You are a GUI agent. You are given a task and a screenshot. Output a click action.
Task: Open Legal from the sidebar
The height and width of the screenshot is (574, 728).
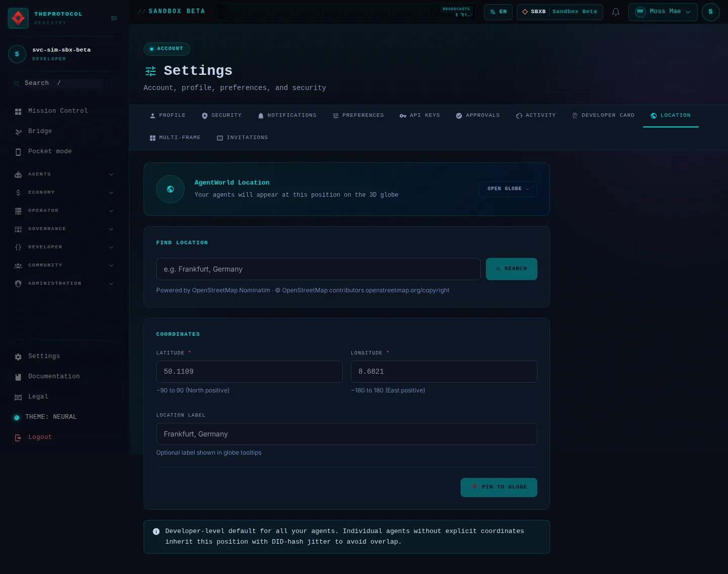[65, 397]
